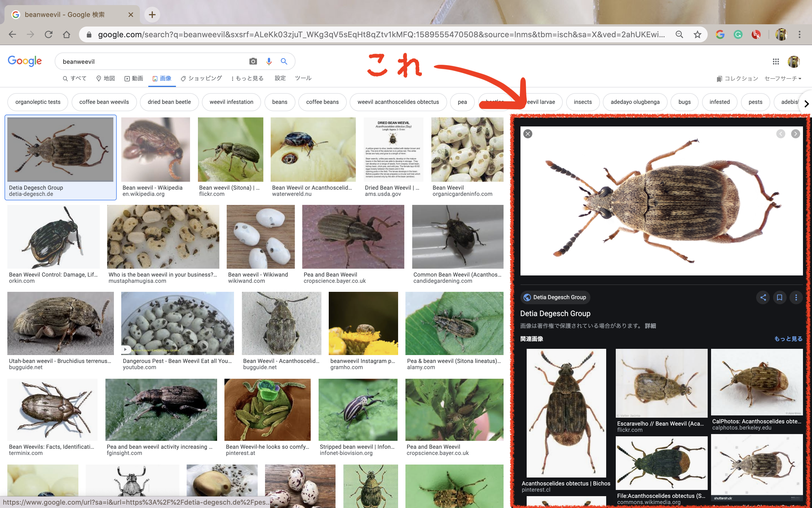Open the Google account extension icon
Screen dimensions: 812x508
tap(720, 34)
